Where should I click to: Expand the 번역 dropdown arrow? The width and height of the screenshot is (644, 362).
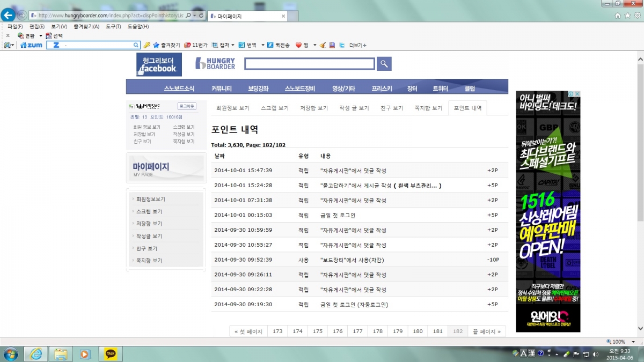coord(263,45)
